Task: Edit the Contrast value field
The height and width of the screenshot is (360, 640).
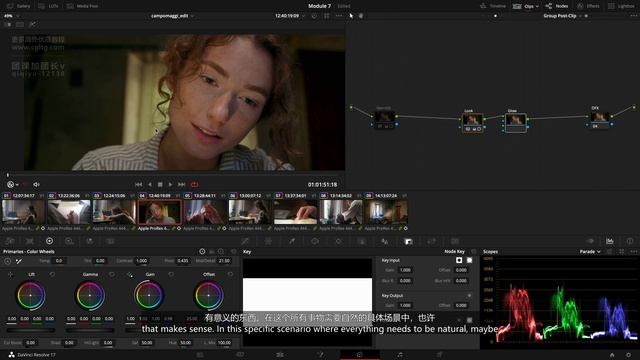Action: pos(142,261)
